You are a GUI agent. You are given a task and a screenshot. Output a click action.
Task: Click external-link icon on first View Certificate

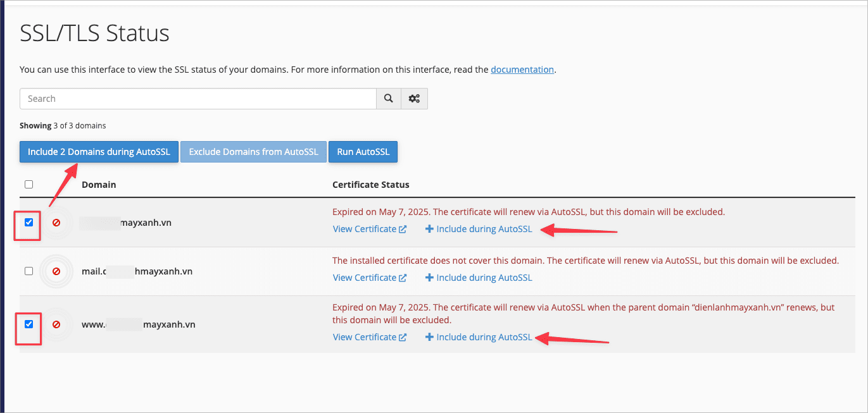pyautogui.click(x=403, y=230)
